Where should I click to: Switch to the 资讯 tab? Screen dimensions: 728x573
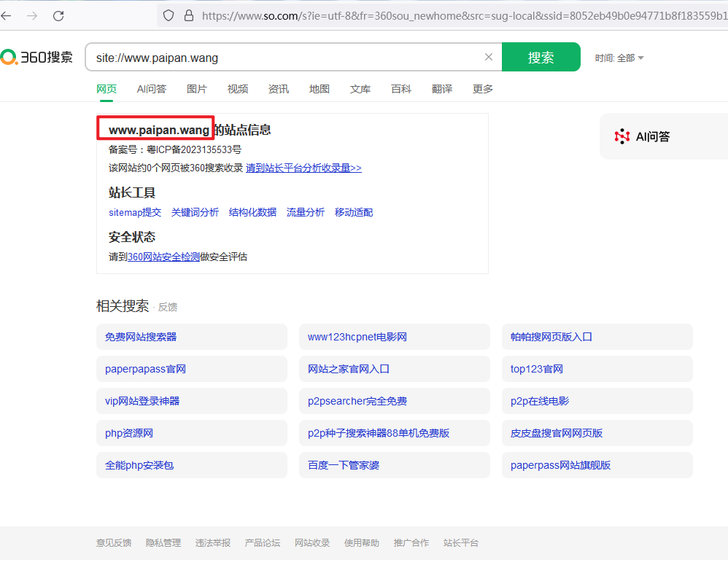[x=279, y=89]
